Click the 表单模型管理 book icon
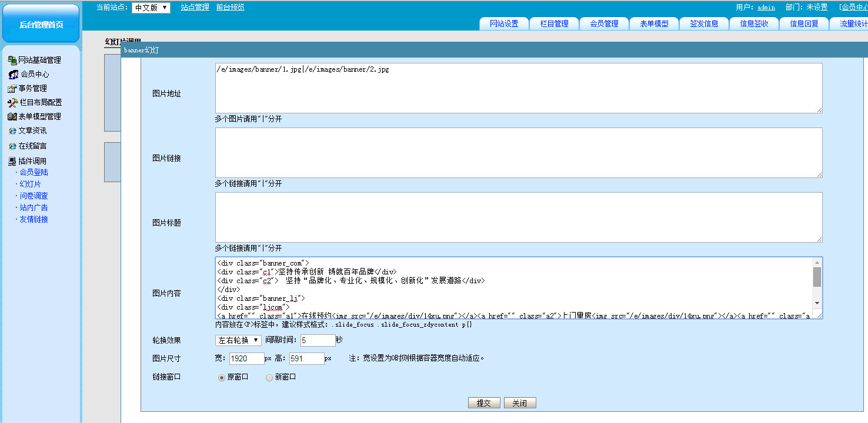This screenshot has height=423, width=868. pos(12,117)
